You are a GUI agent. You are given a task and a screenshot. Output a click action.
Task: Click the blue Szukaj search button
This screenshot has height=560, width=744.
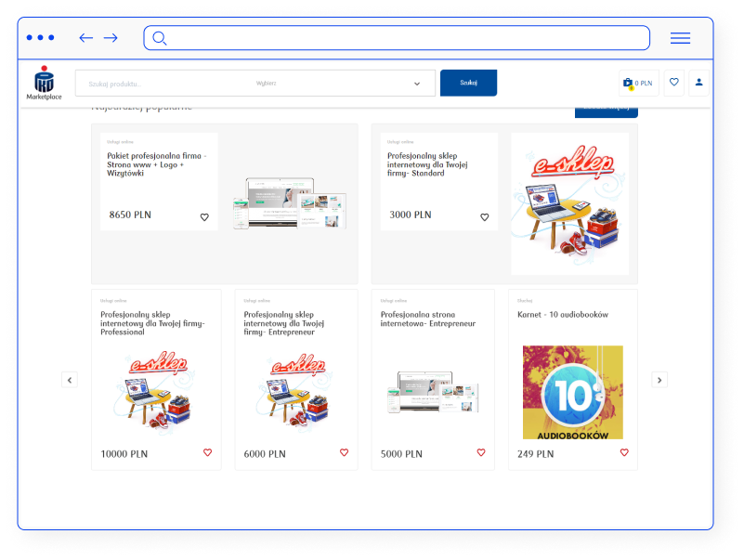tap(468, 83)
